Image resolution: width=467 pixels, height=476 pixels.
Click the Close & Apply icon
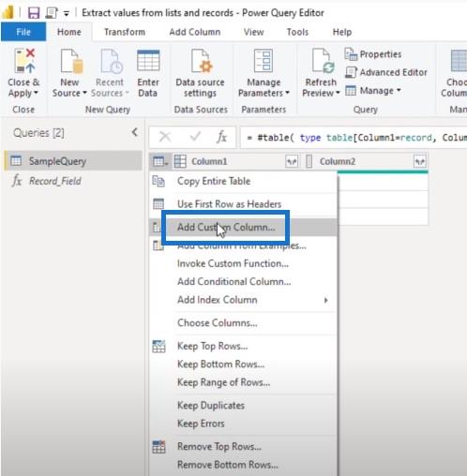[x=24, y=61]
